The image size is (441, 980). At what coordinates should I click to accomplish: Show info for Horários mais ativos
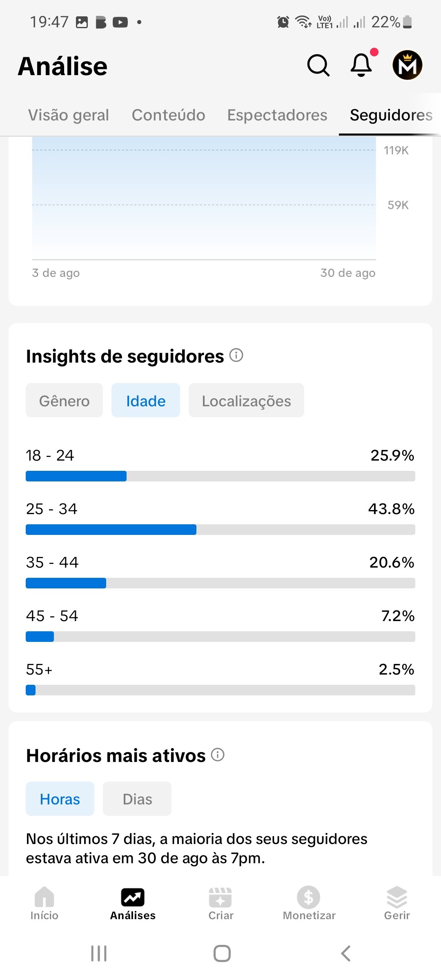218,755
